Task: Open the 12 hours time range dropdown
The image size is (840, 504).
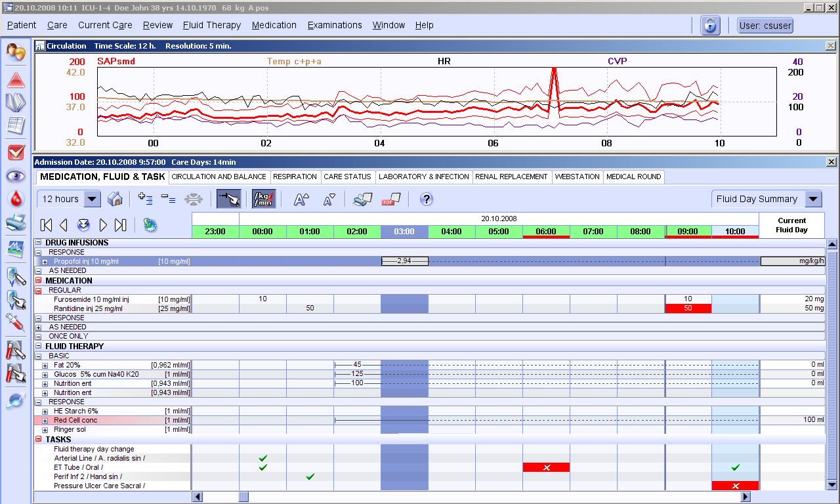Action: pos(93,199)
